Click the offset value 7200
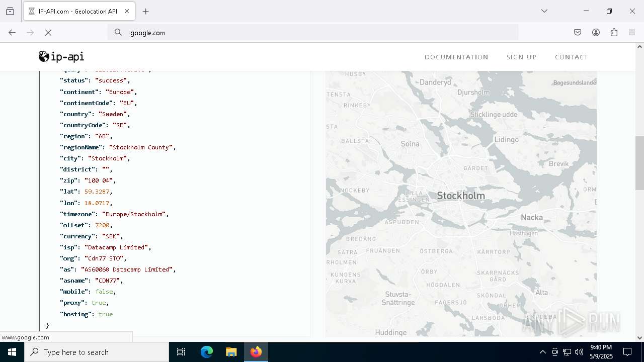This screenshot has height=362, width=644. pyautogui.click(x=102, y=225)
